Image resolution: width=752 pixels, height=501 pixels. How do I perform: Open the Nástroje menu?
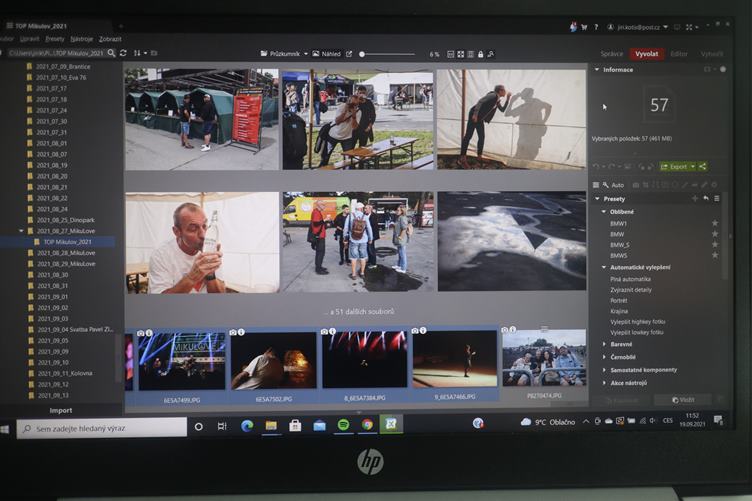pos(82,39)
